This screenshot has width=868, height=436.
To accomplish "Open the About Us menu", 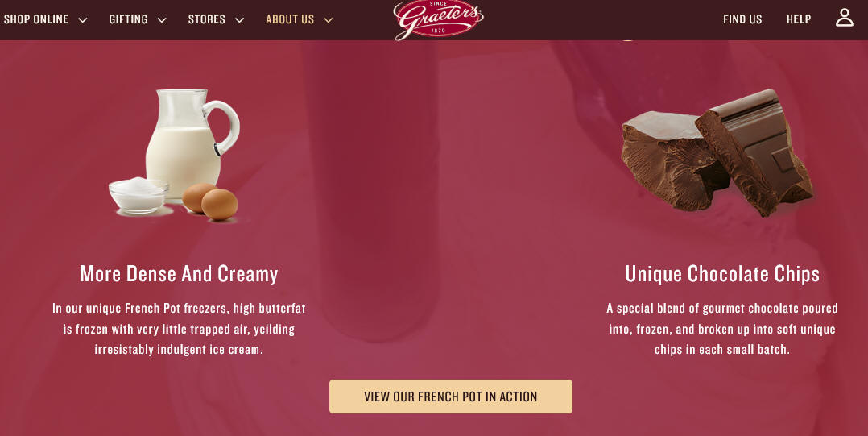I will pyautogui.click(x=290, y=19).
